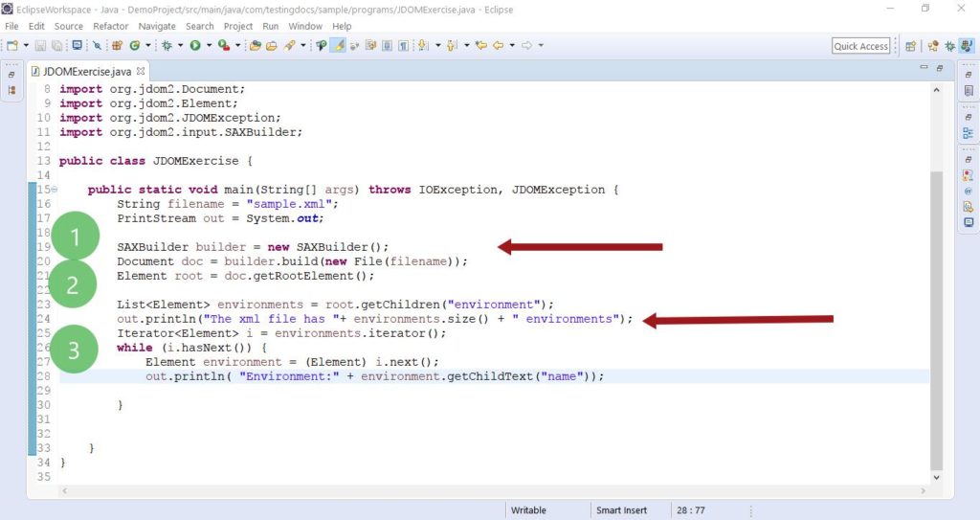The height and width of the screenshot is (520, 980).
Task: Expand the New file dropdown arrow
Action: 26,45
